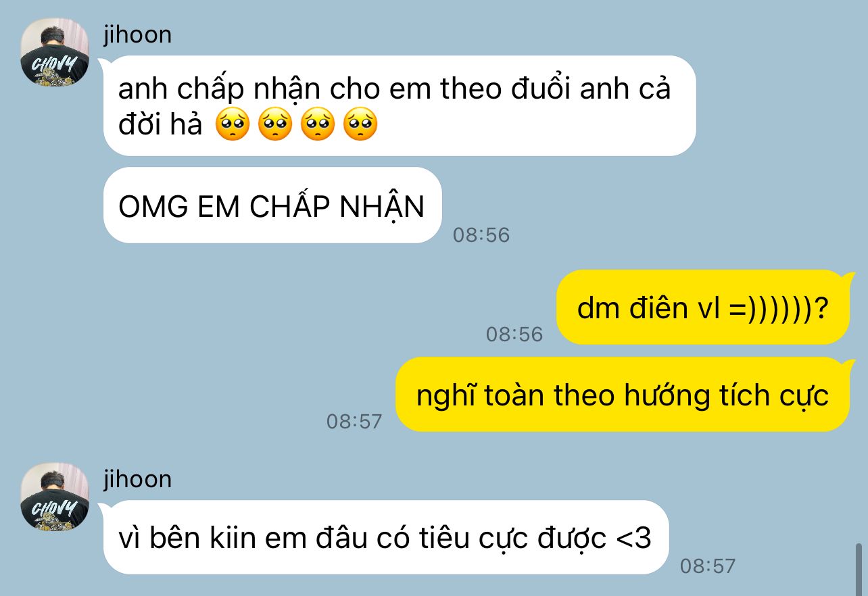This screenshot has width=868, height=596.
Task: Open jihoon's avatar beside the 'vì bên kiin' message
Action: point(55,497)
